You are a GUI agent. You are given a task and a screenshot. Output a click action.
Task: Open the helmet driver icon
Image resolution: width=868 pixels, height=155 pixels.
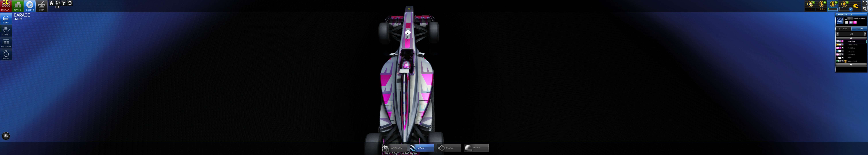point(70,3)
